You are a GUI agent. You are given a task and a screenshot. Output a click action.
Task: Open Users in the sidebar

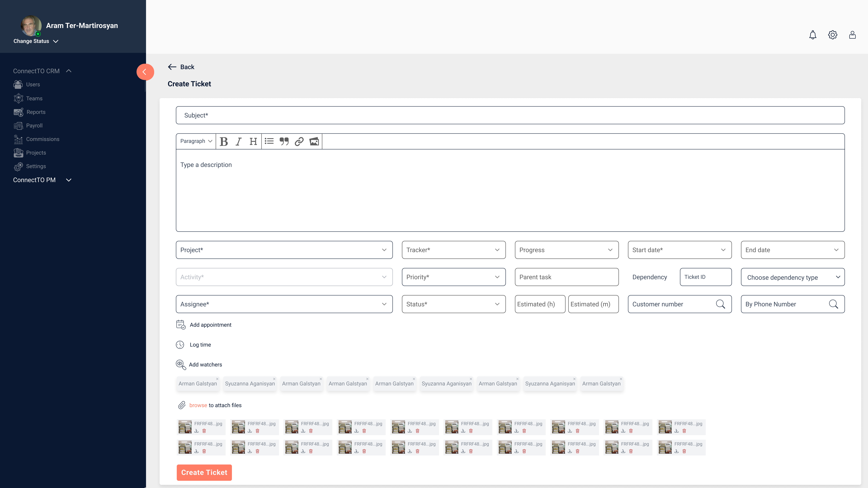(x=27, y=84)
